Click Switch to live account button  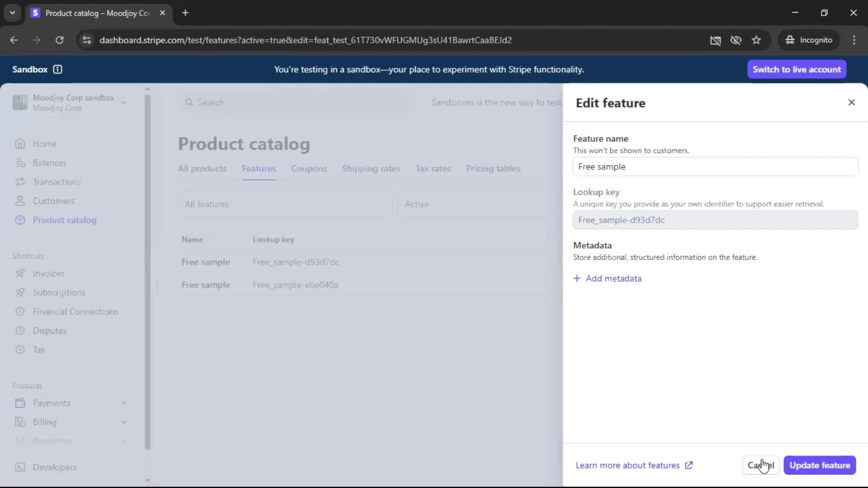click(796, 69)
